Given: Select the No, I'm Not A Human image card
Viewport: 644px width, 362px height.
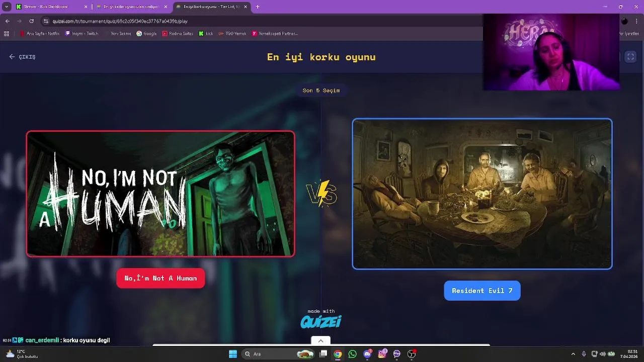Looking at the screenshot, I should 160,194.
